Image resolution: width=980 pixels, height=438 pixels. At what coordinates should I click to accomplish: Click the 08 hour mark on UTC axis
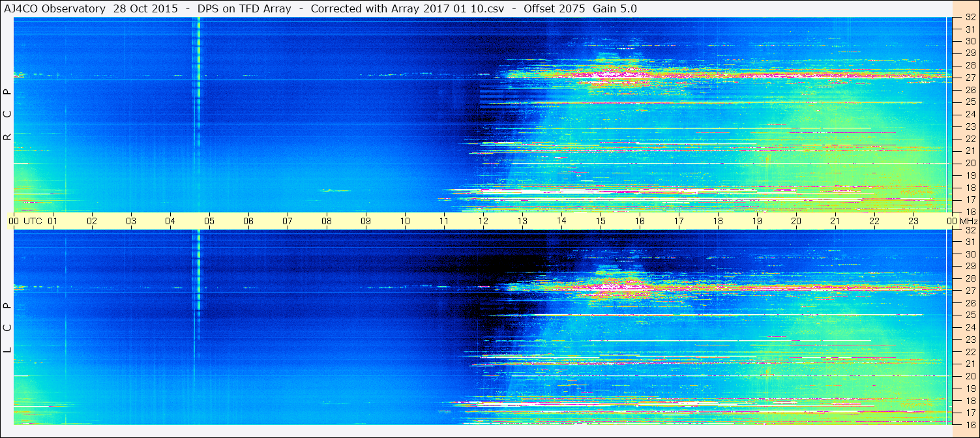327,221
